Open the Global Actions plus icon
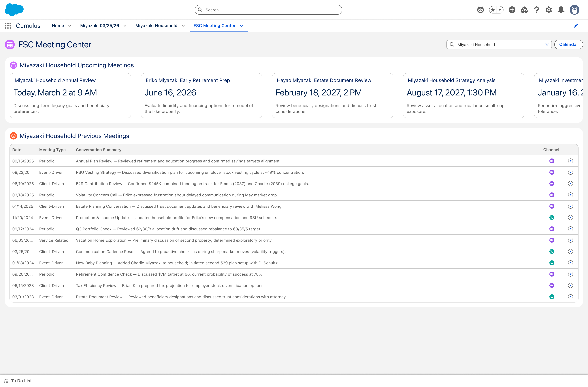The width and height of the screenshot is (588, 387). coord(512,10)
